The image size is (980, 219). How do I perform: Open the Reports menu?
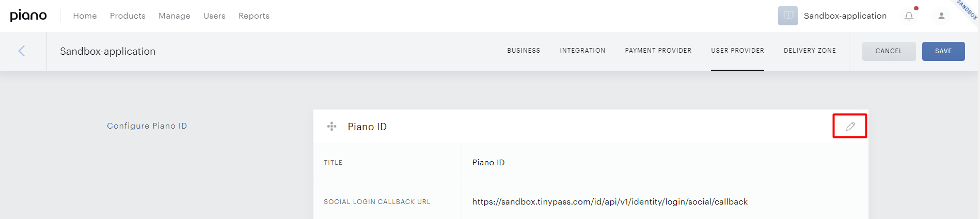click(254, 16)
